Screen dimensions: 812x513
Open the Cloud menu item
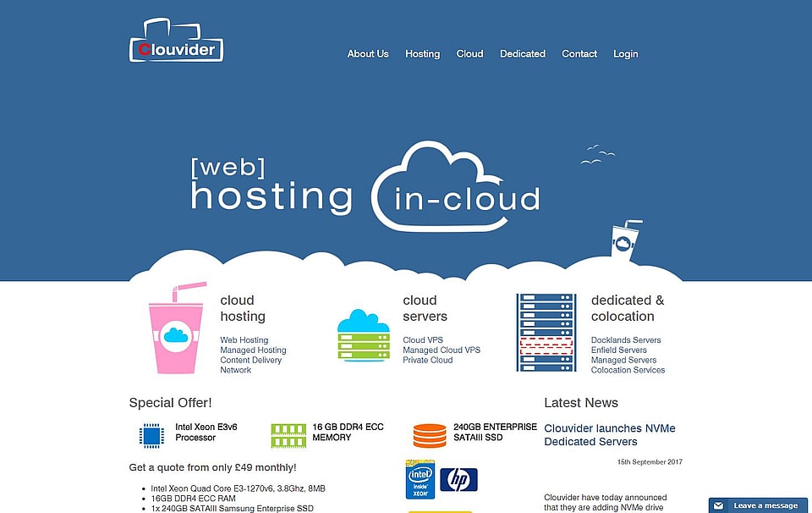[469, 54]
